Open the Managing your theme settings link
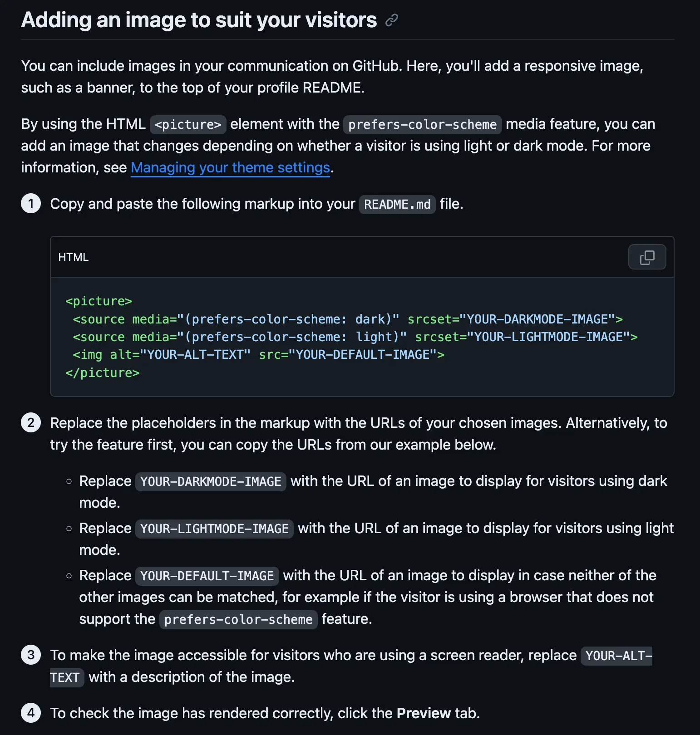The width and height of the screenshot is (700, 735). [230, 167]
